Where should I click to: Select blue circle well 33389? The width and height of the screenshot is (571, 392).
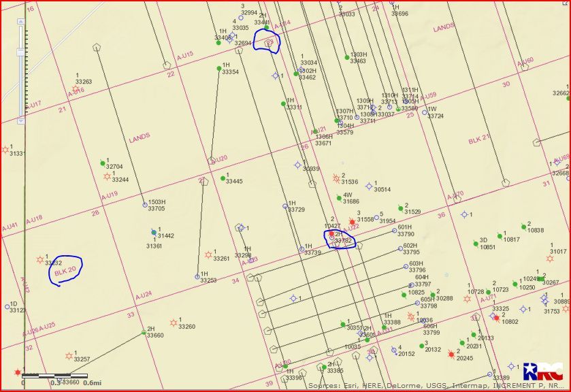[490, 374]
